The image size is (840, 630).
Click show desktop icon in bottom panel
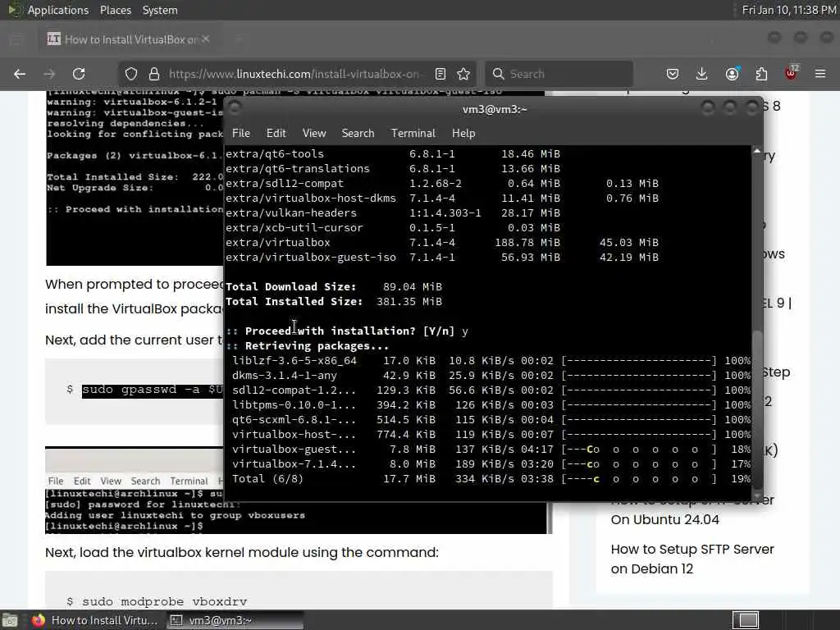tap(10, 620)
